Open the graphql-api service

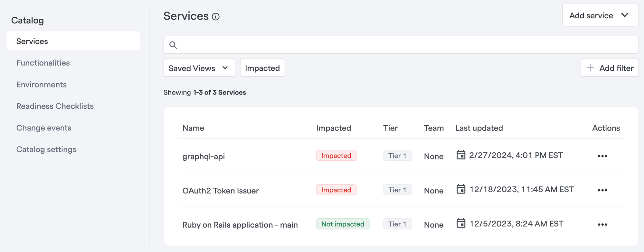[x=204, y=157]
